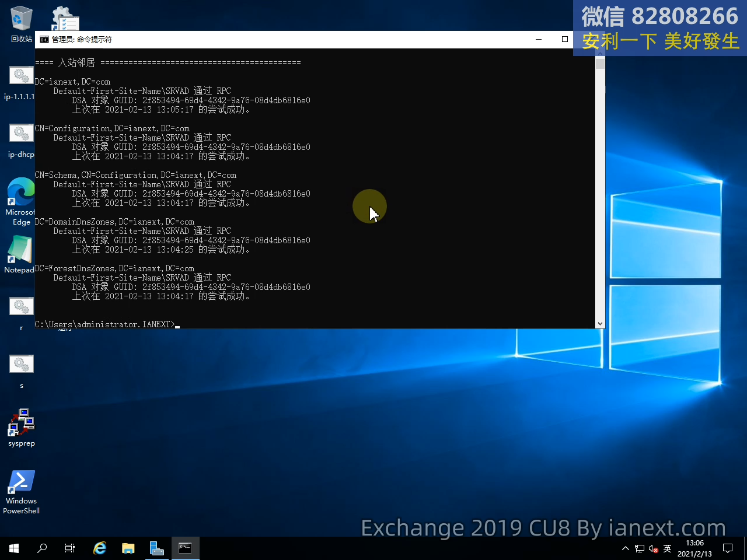Click the CN=Schema,CN=Configuration line
The width and height of the screenshot is (747, 560).
135,175
